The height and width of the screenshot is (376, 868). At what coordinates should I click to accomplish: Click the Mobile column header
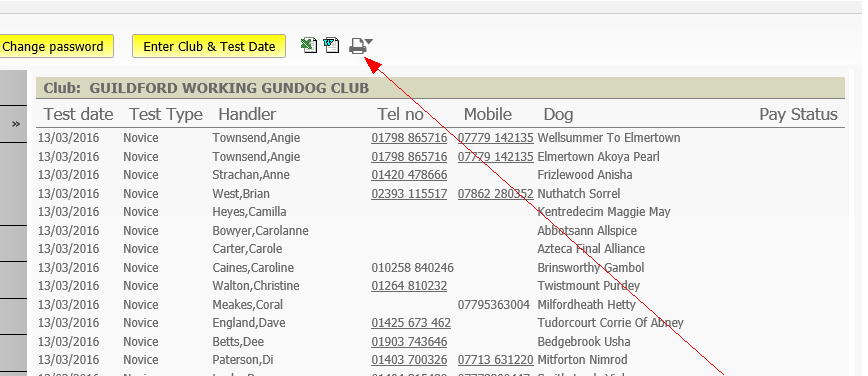[x=488, y=115]
